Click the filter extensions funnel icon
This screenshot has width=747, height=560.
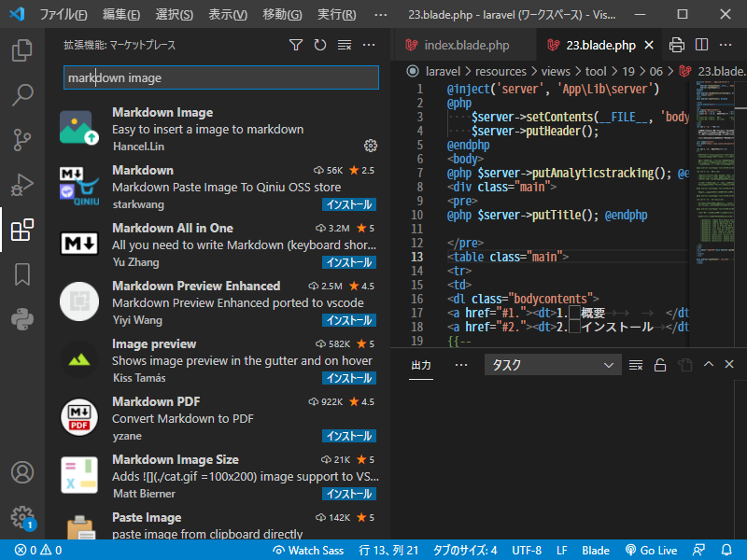(296, 45)
